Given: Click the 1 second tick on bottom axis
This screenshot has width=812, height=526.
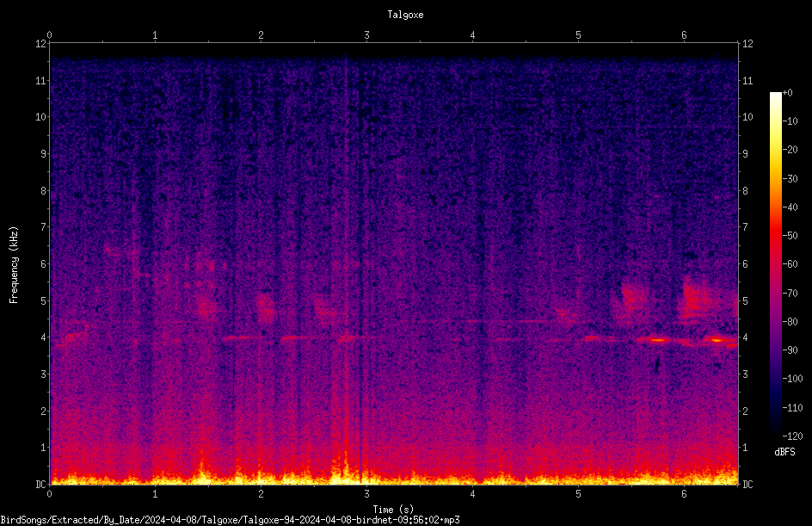Looking at the screenshot, I should [155, 494].
